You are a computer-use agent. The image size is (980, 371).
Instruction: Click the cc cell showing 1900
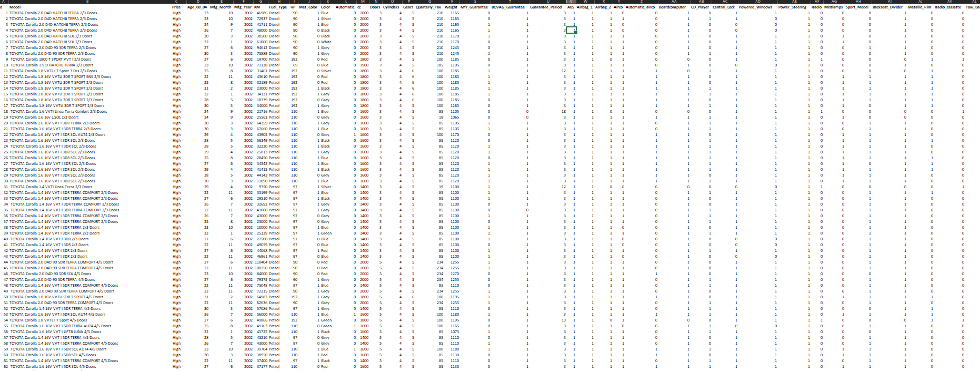[364, 65]
